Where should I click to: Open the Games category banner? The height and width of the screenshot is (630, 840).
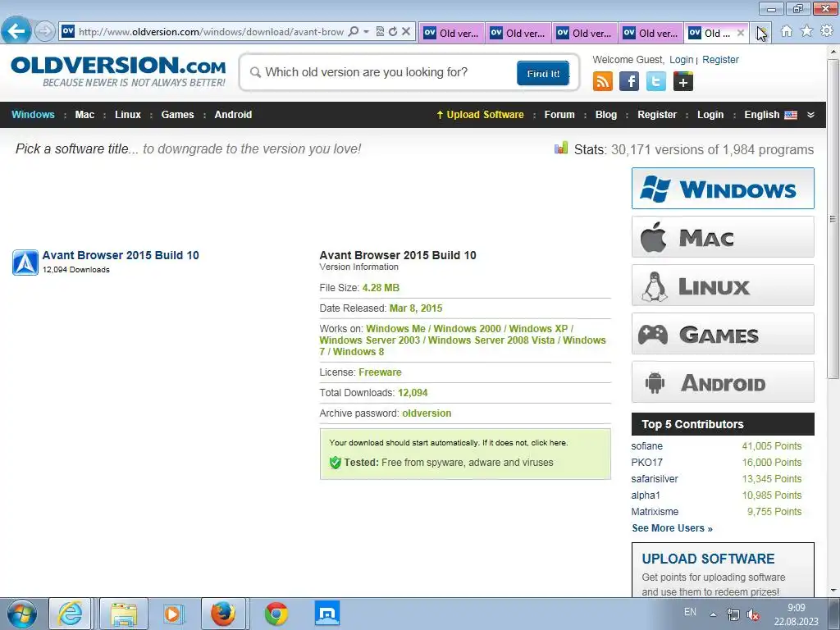[x=723, y=334]
